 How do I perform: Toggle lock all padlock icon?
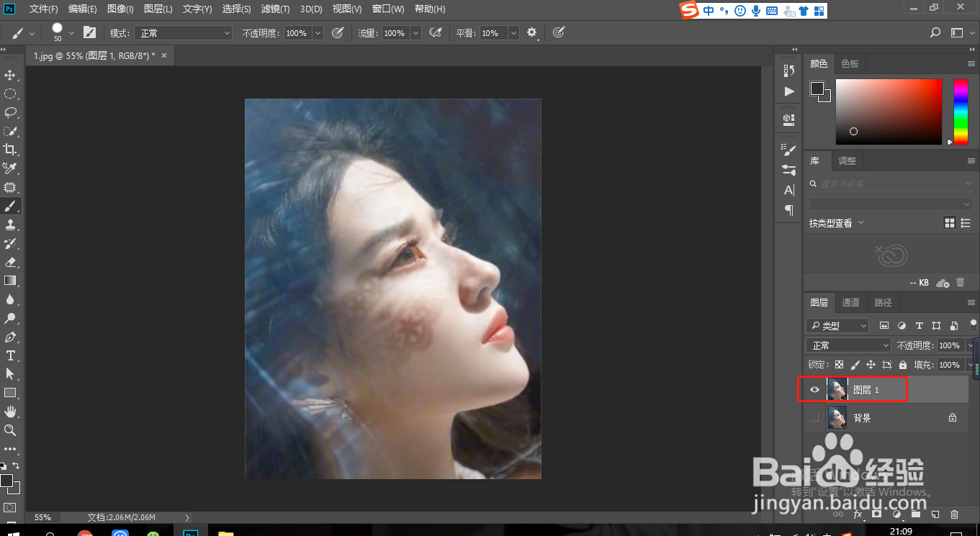903,365
